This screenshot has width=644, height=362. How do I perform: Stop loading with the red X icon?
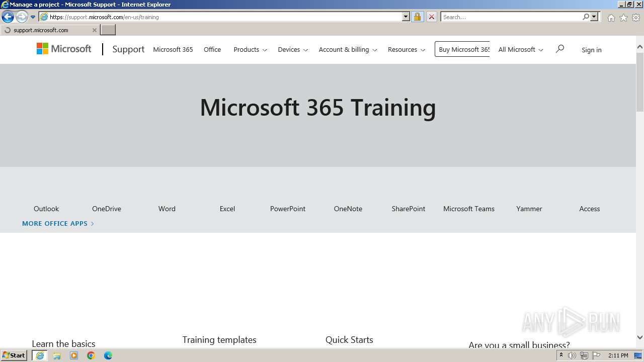click(431, 17)
